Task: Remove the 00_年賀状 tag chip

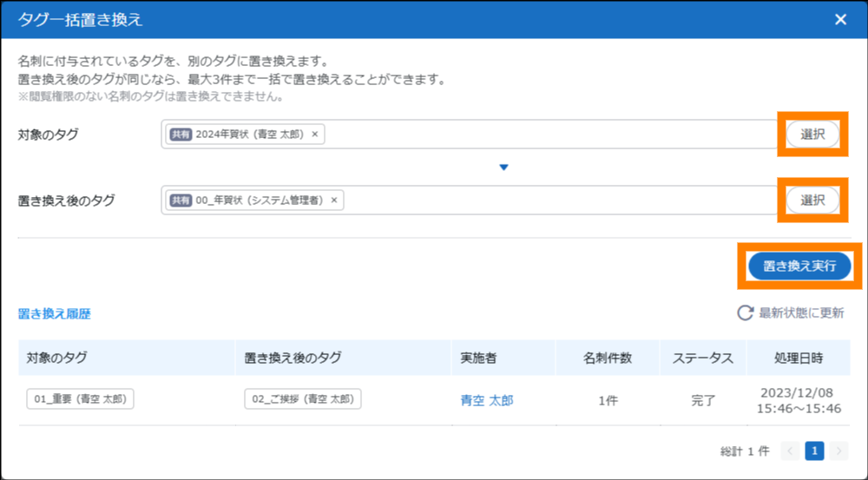Action: [334, 201]
